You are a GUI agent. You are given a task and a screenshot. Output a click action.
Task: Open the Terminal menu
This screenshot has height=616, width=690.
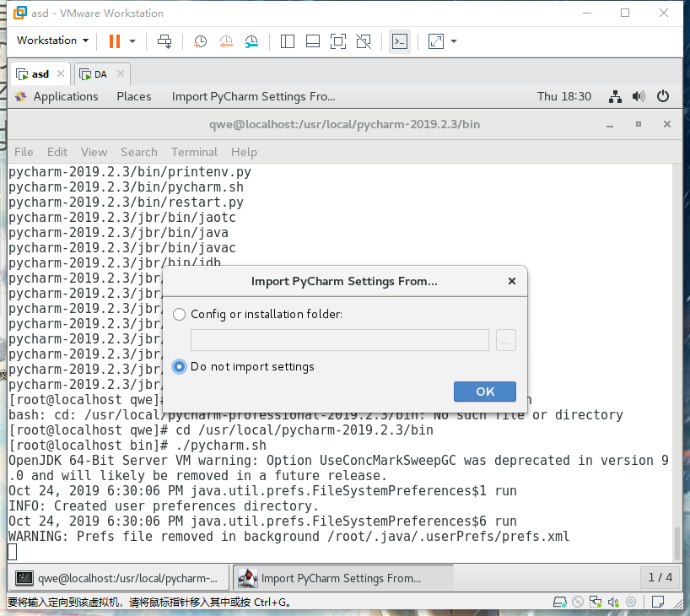(194, 152)
